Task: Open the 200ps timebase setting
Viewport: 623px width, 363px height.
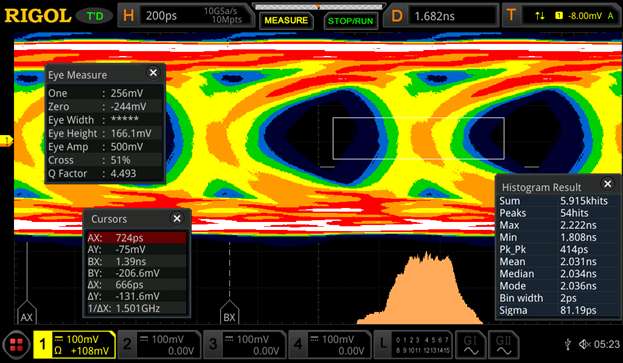Action: point(161,16)
